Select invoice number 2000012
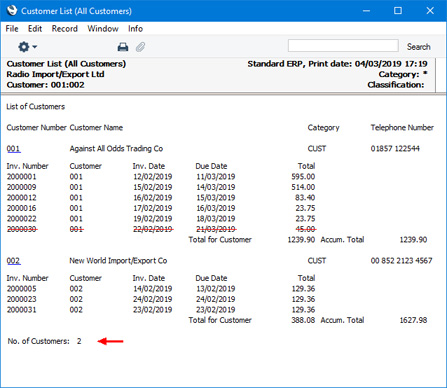 coord(21,198)
